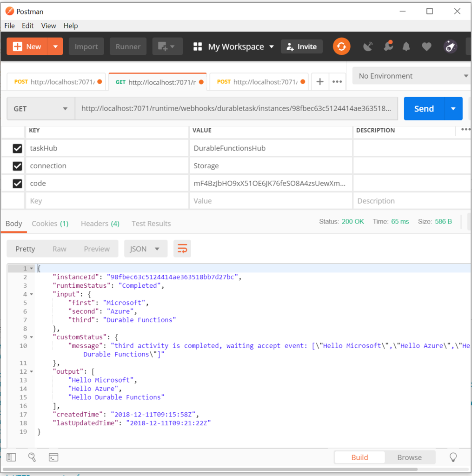
Task: Click the Storage value cell
Action: pyautogui.click(x=271, y=166)
